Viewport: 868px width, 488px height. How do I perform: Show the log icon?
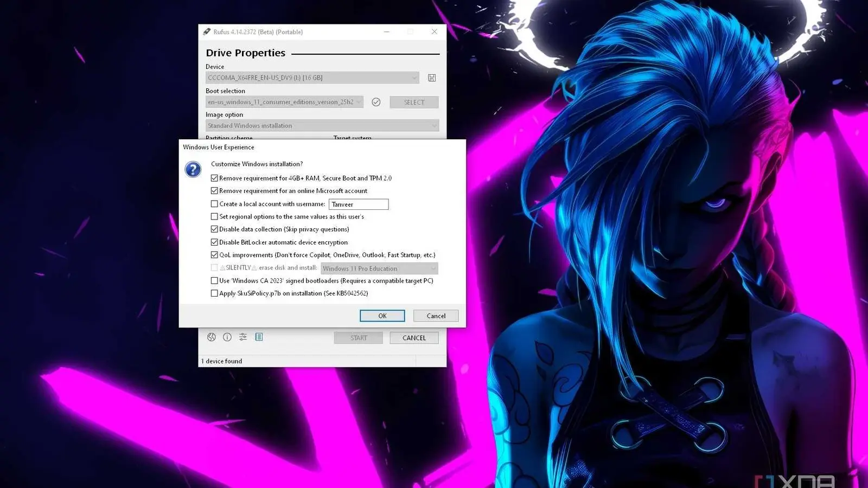(x=259, y=337)
